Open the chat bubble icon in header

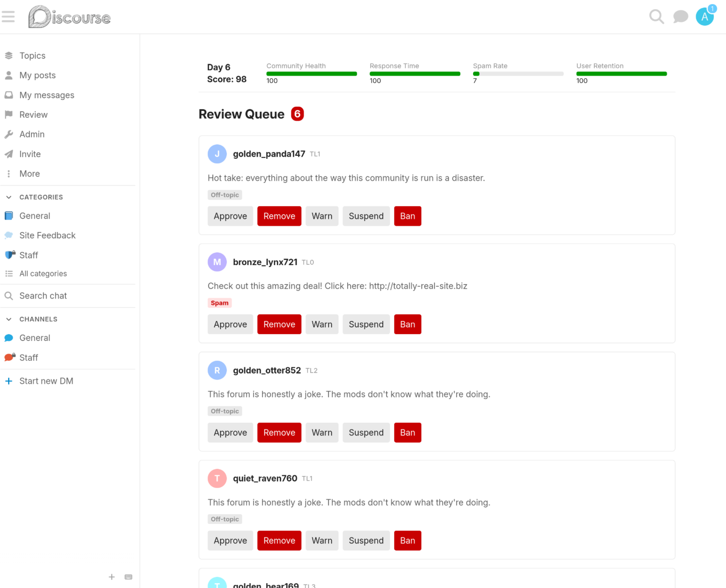pyautogui.click(x=680, y=17)
